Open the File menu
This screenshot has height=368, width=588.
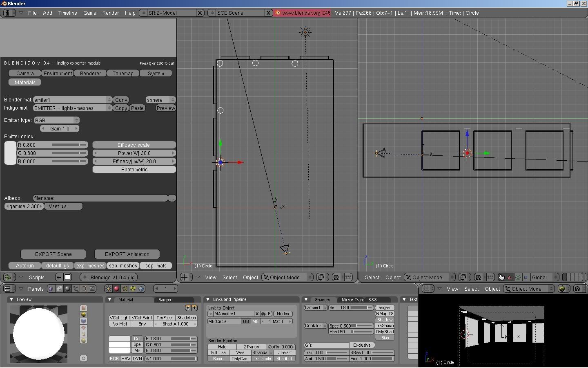click(32, 13)
